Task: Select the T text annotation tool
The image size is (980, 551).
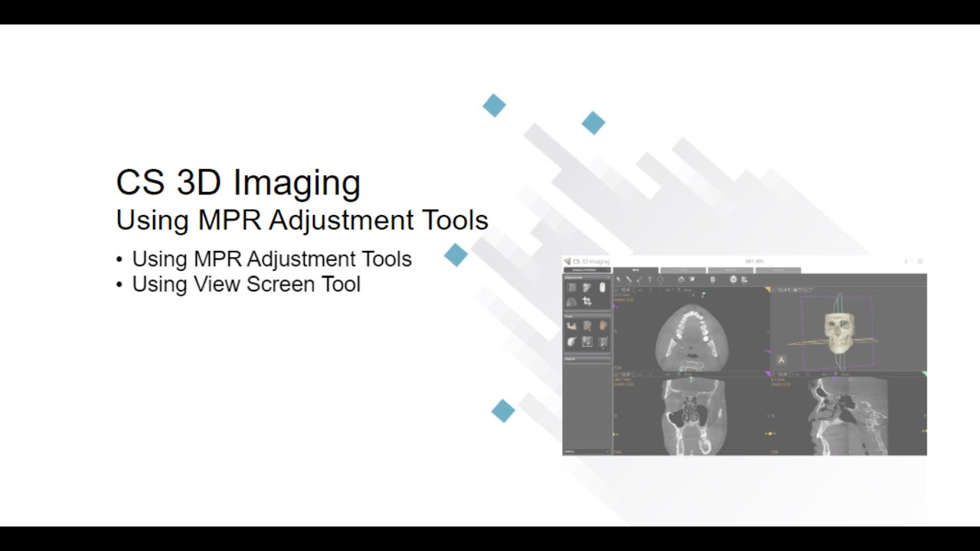Action: coord(650,279)
